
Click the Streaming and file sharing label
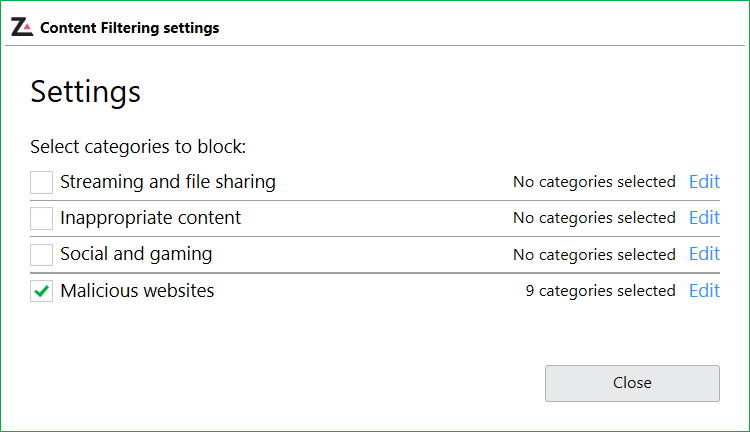click(167, 182)
